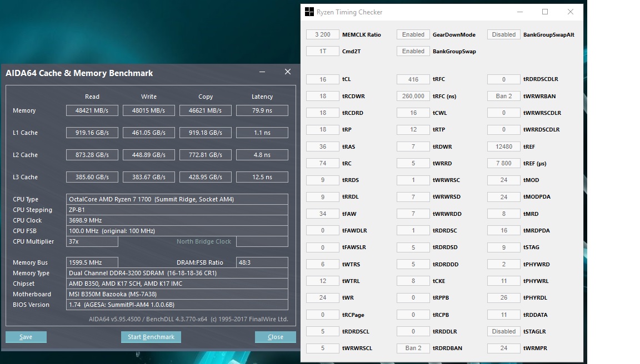The image size is (640, 364).
Task: Select the Memory Read value 48421 MB/s
Action: (92, 110)
